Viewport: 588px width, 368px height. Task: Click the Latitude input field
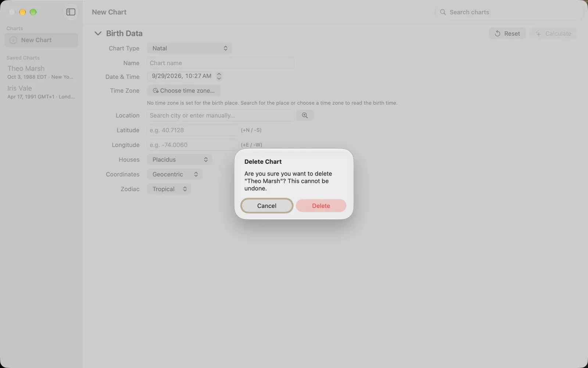[193, 130]
